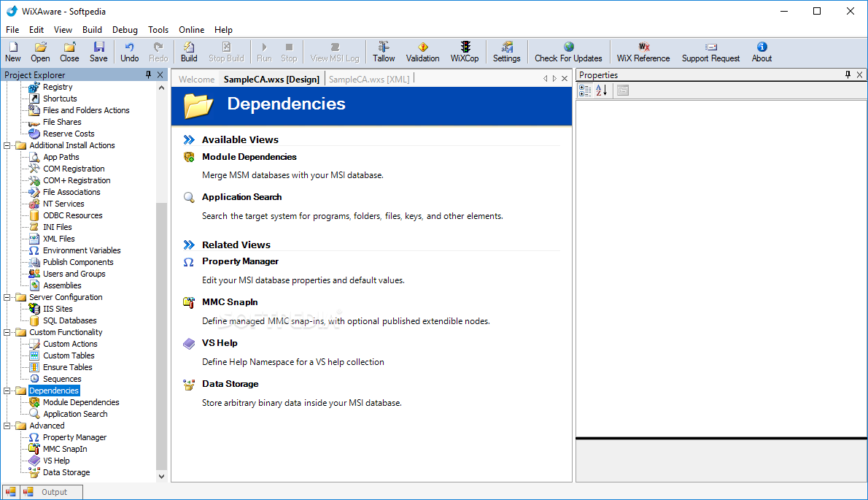
Task: Click Project Explorer scrollbar up arrow
Action: (x=162, y=88)
